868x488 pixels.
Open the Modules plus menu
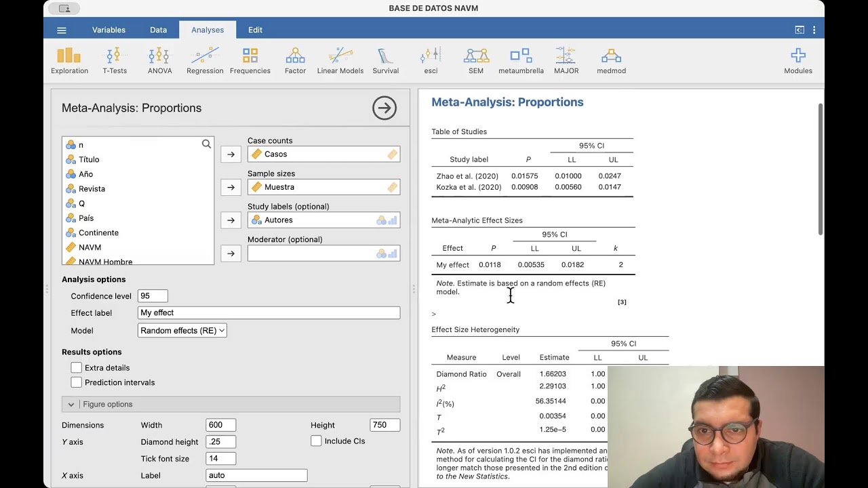pos(798,60)
